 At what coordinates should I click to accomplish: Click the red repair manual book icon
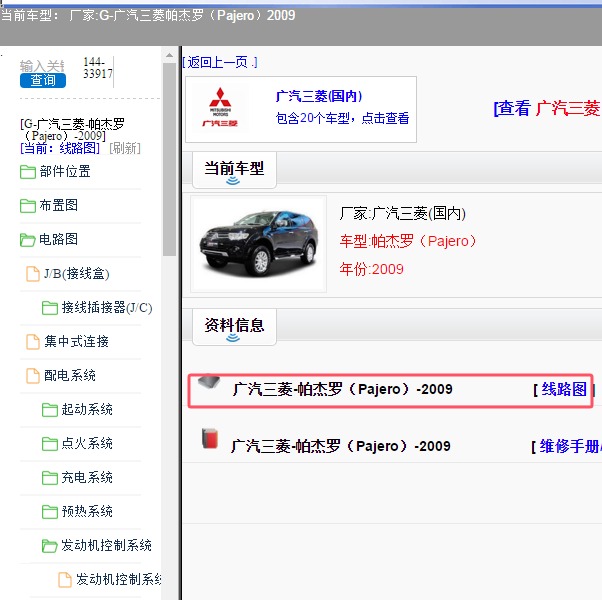click(210, 438)
